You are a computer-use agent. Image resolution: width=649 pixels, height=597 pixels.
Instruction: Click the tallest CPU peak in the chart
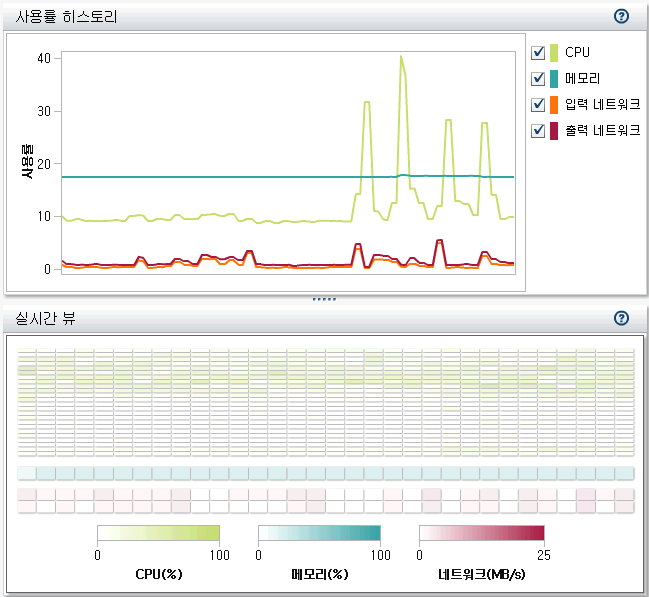point(401,58)
